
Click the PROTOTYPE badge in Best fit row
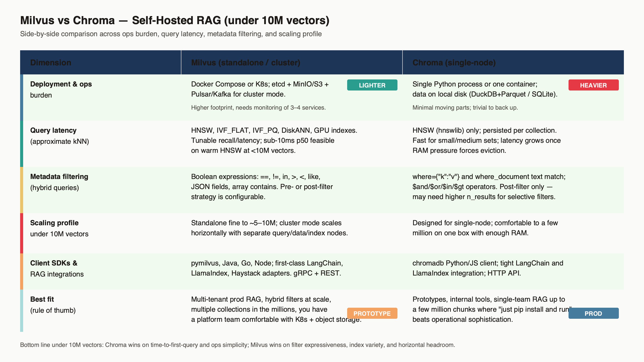pos(372,313)
